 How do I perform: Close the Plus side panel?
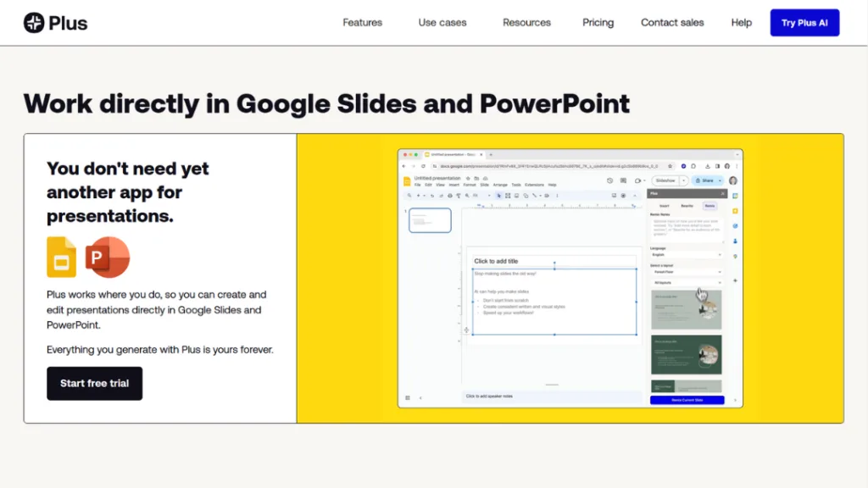click(x=722, y=194)
